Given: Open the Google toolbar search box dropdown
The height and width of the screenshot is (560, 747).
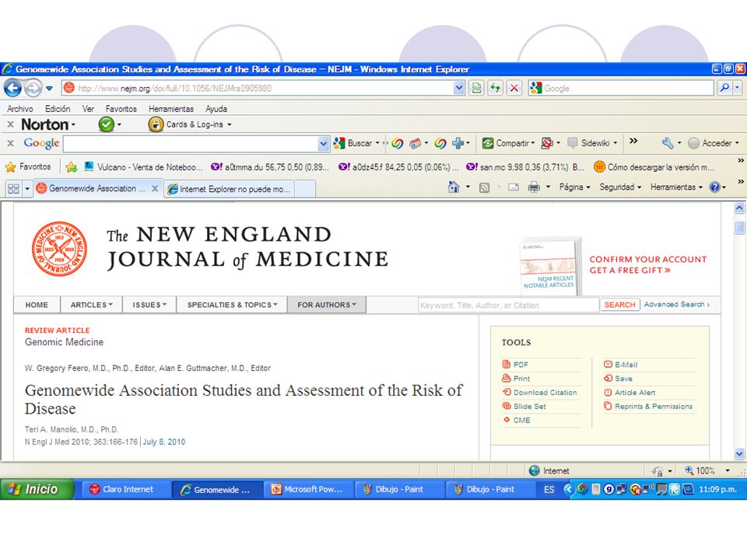Looking at the screenshot, I should point(323,143).
